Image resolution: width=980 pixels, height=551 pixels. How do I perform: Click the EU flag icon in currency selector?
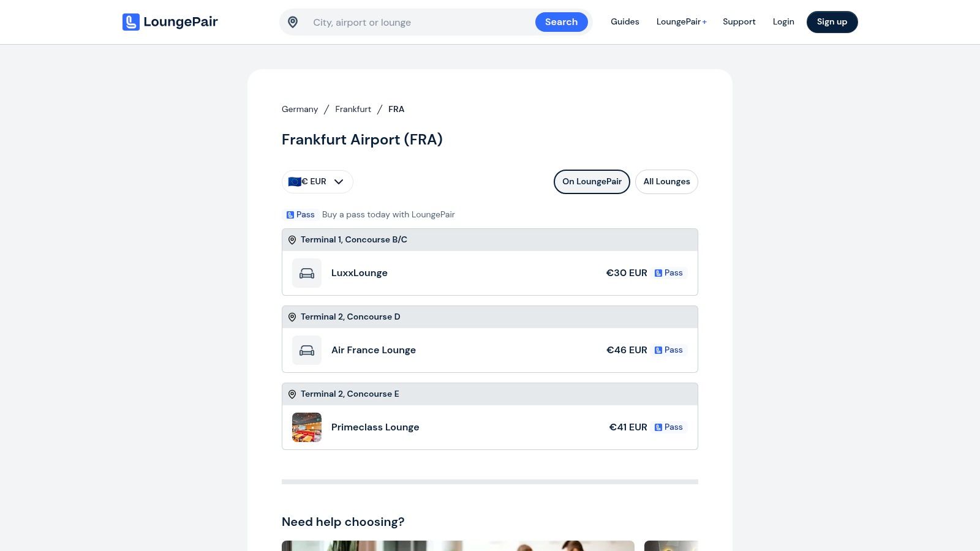point(295,182)
